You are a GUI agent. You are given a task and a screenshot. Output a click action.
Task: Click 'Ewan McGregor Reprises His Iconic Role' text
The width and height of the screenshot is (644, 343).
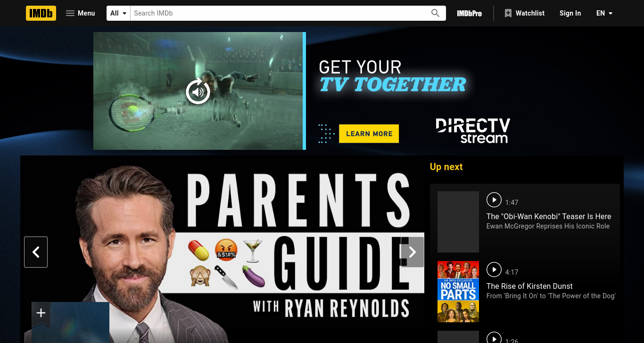[x=548, y=226]
